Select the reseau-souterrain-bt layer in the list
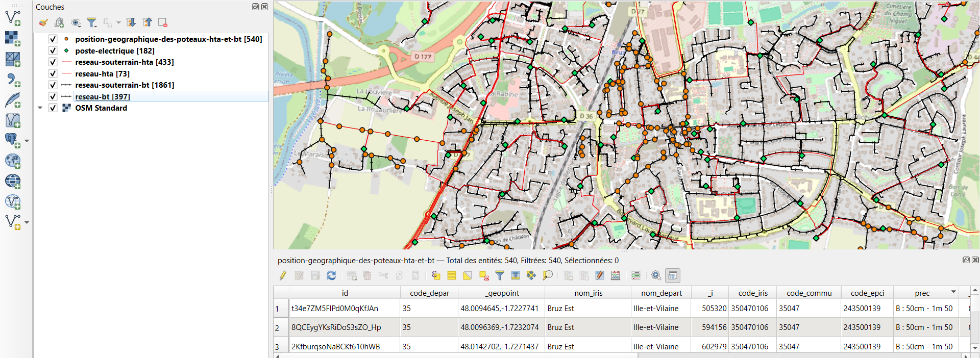The image size is (980, 358). point(125,85)
